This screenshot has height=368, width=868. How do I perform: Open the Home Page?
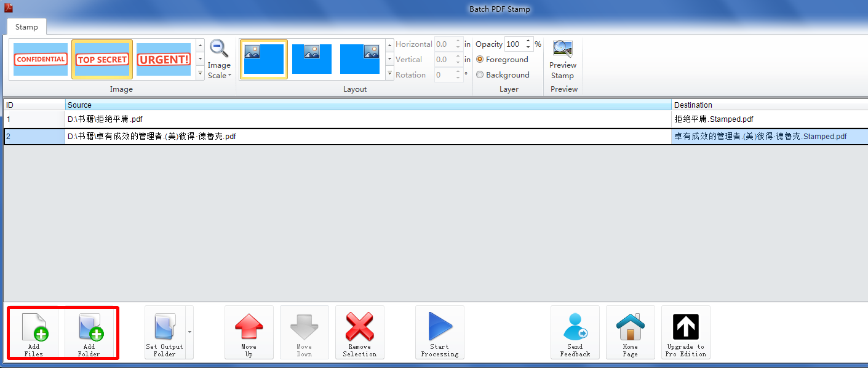point(631,333)
